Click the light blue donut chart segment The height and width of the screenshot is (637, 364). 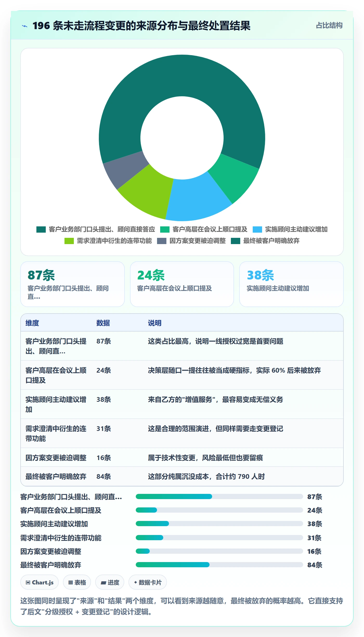click(198, 199)
